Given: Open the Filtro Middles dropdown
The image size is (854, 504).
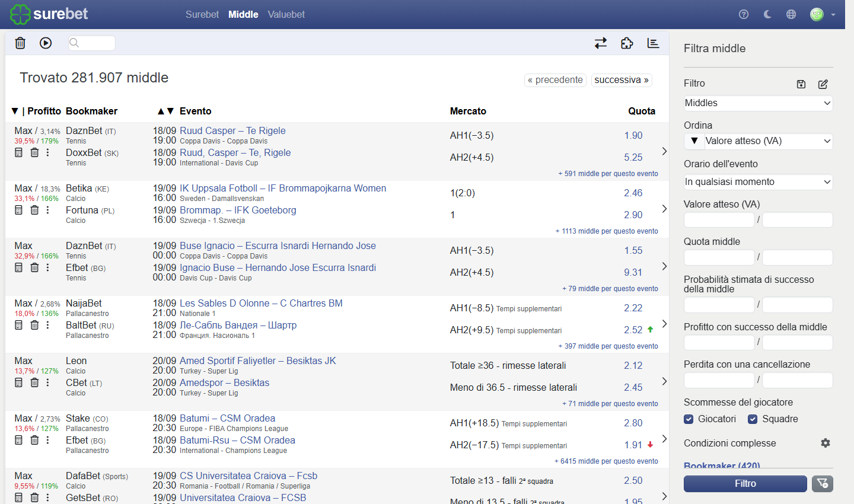Looking at the screenshot, I should [758, 103].
